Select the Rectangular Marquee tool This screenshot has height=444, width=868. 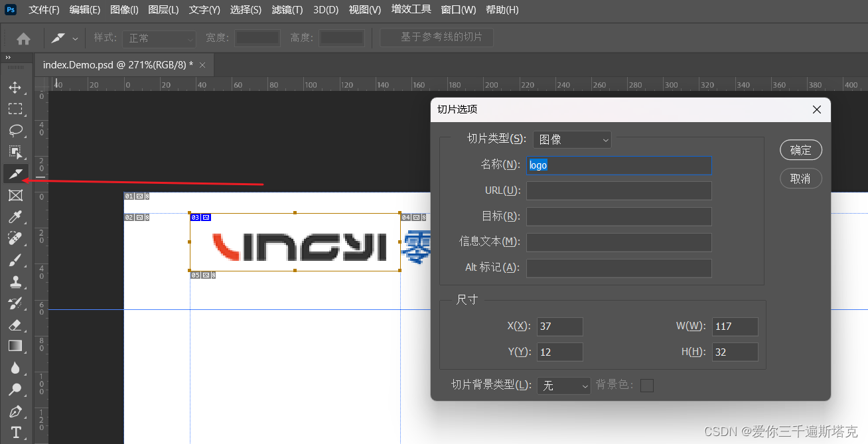click(15, 109)
